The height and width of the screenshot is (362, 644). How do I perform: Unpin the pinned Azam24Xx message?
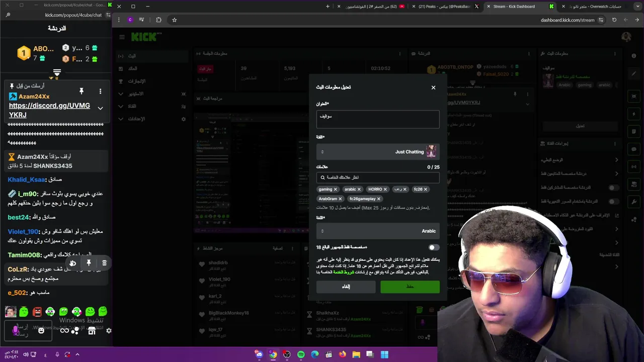click(81, 91)
